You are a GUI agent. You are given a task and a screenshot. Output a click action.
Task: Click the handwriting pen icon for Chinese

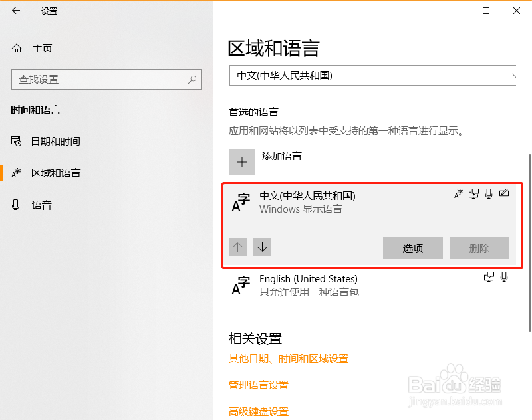(505, 193)
